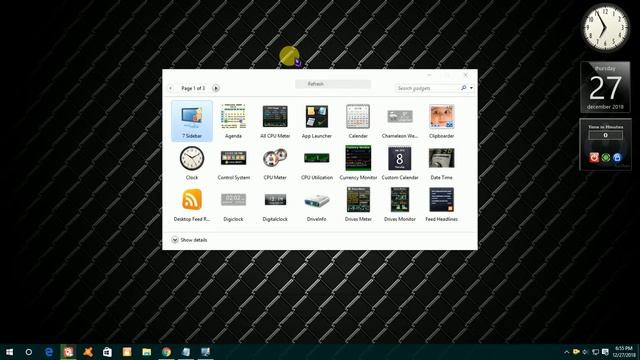Select the Custom Calendar gadget
The height and width of the screenshot is (360, 640).
(400, 162)
